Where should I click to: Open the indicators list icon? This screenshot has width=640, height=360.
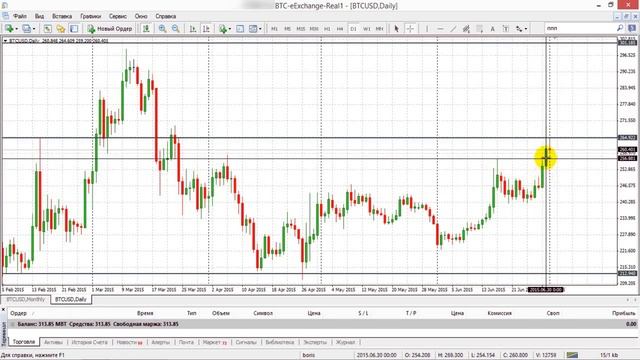(x=222, y=29)
